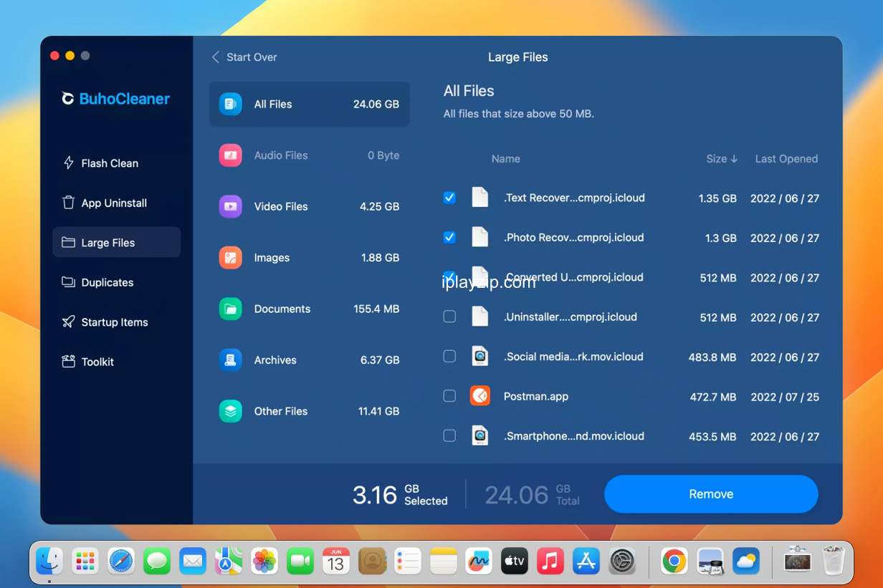Click .Smartphone mov file icon
Screen dimensions: 883x588
click(480, 435)
